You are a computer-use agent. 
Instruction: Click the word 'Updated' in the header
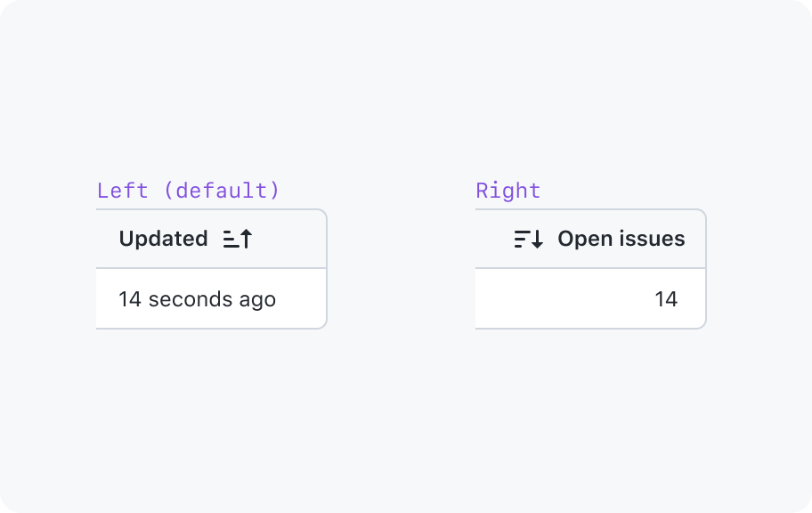[163, 239]
